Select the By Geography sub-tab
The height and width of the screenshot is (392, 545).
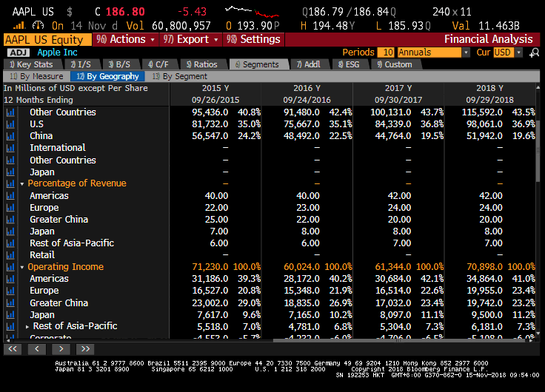click(x=107, y=76)
